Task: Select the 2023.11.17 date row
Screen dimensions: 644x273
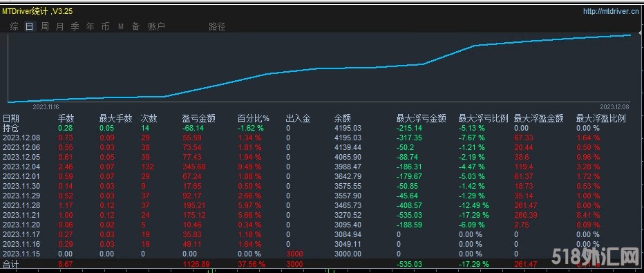Action: (21, 234)
